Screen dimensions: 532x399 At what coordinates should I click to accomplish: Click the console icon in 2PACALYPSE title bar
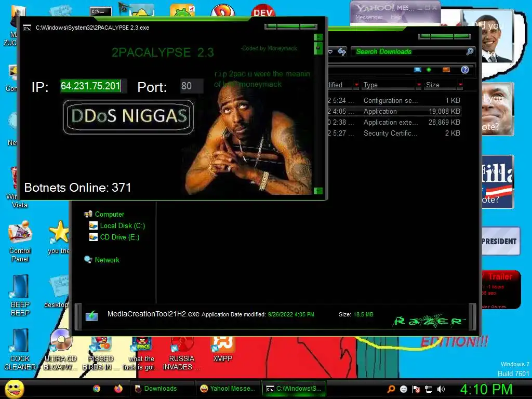(x=27, y=28)
